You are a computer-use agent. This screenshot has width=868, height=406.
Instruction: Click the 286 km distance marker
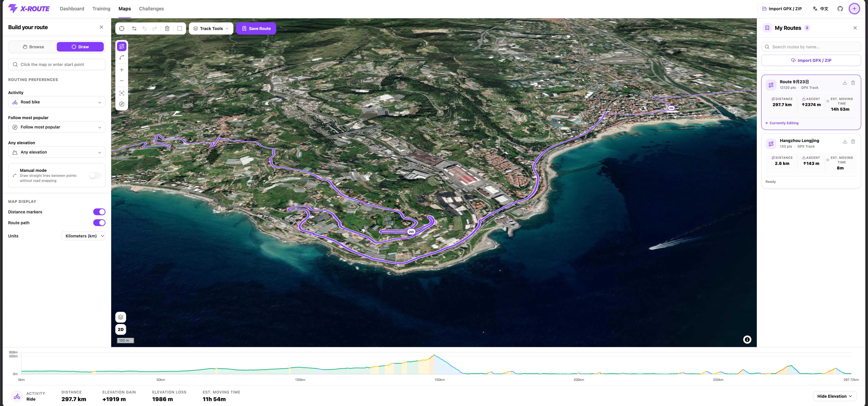[671, 108]
